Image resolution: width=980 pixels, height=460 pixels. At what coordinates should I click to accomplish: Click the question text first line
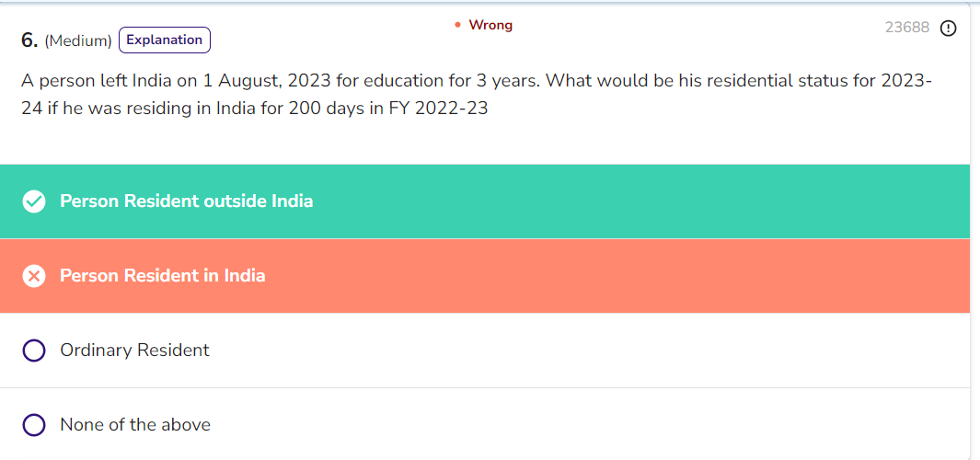tap(476, 81)
